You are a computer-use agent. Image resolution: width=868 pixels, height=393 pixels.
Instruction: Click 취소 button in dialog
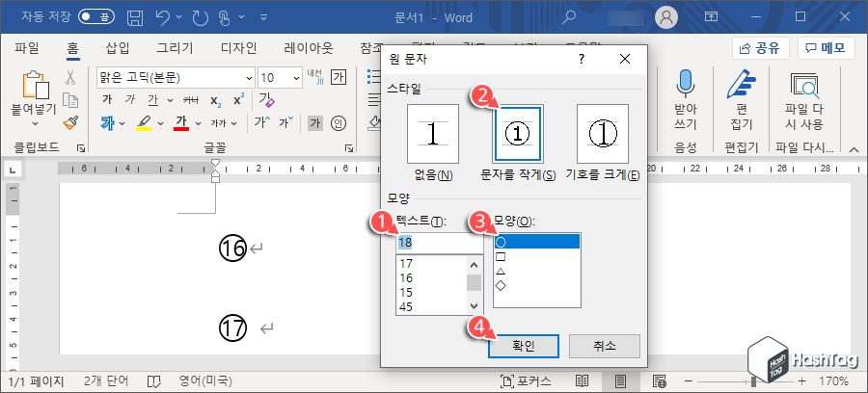[604, 346]
